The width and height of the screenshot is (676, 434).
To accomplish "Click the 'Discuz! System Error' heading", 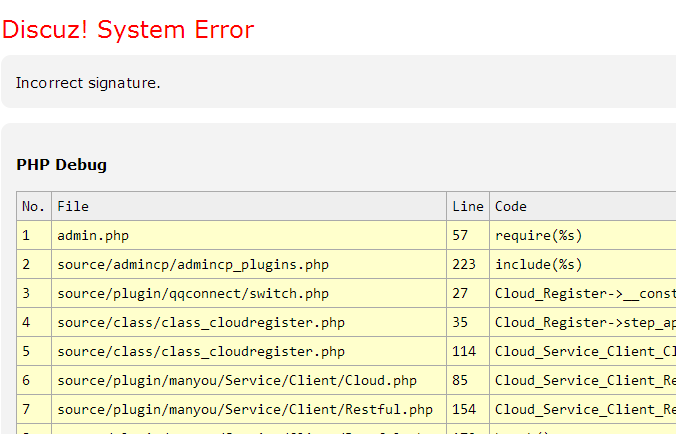I will tap(128, 30).
